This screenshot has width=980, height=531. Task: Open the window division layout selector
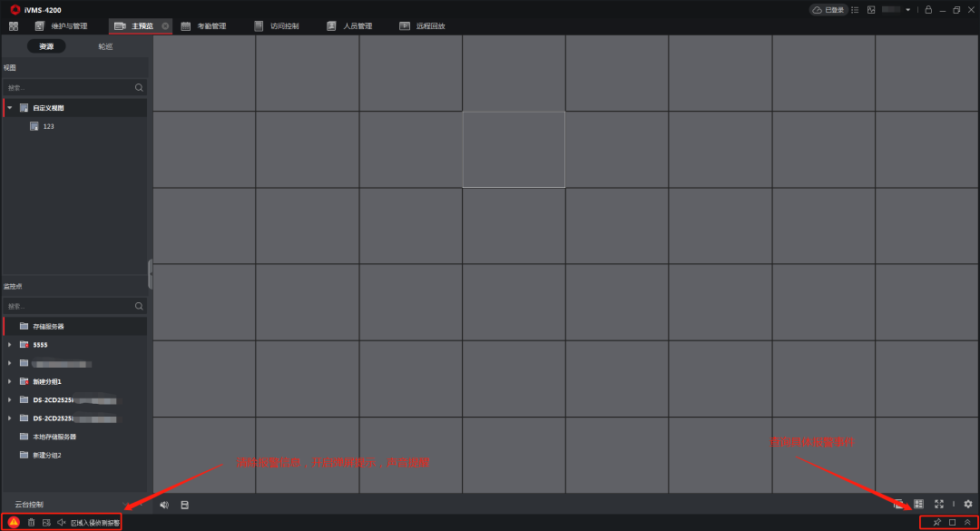[918, 504]
